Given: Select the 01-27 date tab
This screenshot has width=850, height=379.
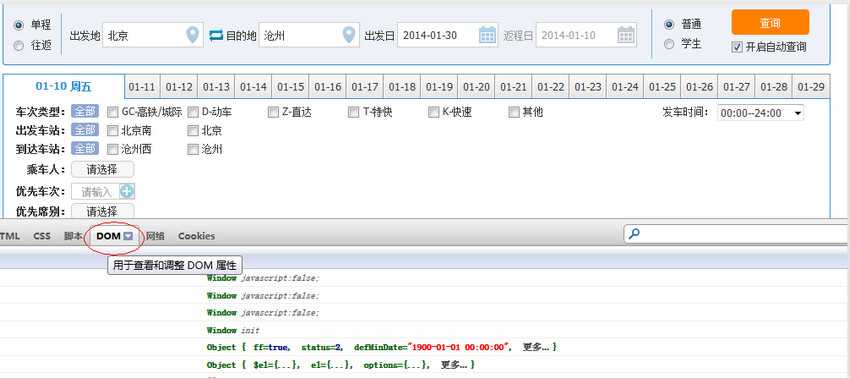Looking at the screenshot, I should (737, 87).
